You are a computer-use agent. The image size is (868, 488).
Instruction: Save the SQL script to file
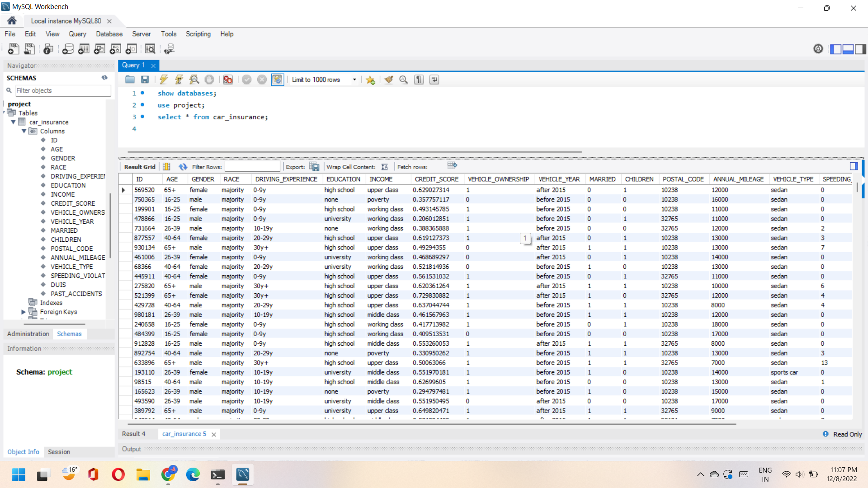coord(145,80)
